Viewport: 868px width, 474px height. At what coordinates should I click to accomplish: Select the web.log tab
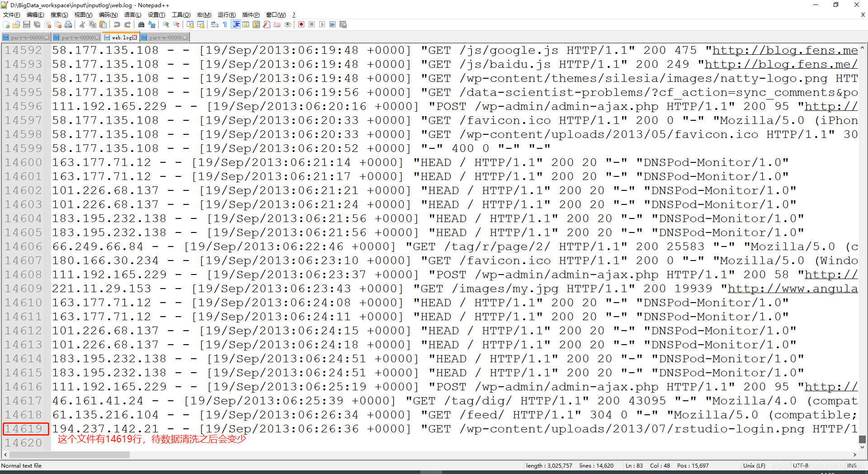120,38
